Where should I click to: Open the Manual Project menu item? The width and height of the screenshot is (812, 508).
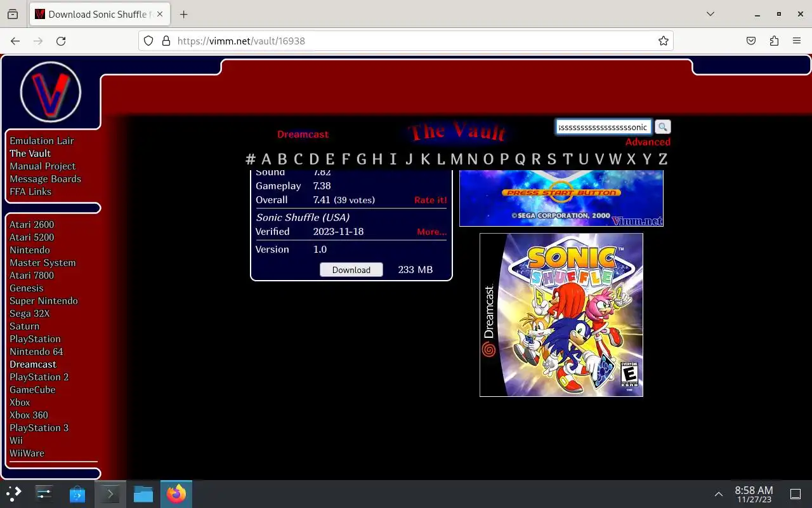click(43, 166)
